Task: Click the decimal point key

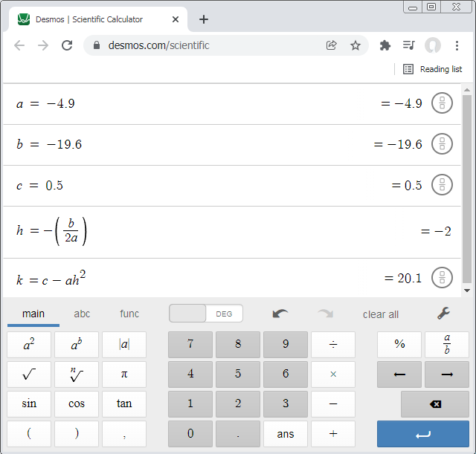Action: click(x=238, y=434)
